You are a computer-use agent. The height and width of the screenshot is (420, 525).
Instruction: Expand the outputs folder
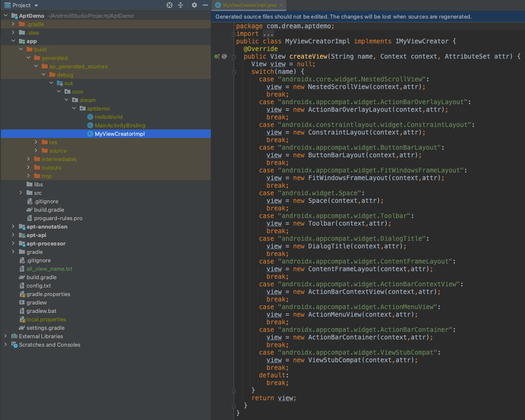28,167
